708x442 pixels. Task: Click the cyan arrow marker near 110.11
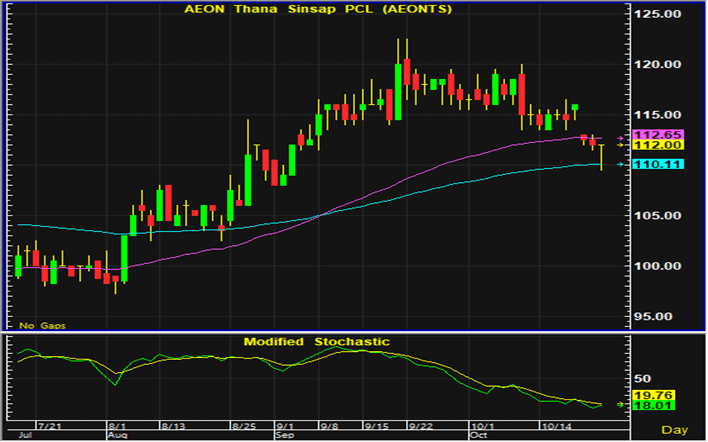[621, 164]
